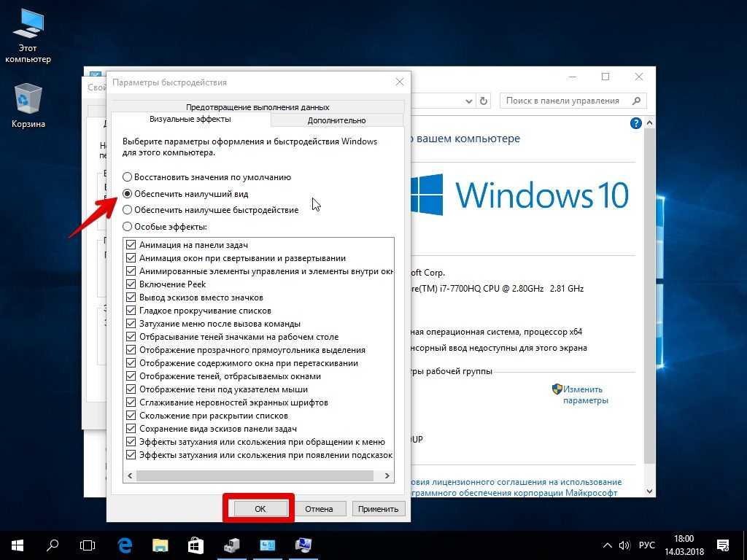747x560 pixels.
Task: Click the effects list horizontal scrollbar thumb
Action: tap(255, 475)
